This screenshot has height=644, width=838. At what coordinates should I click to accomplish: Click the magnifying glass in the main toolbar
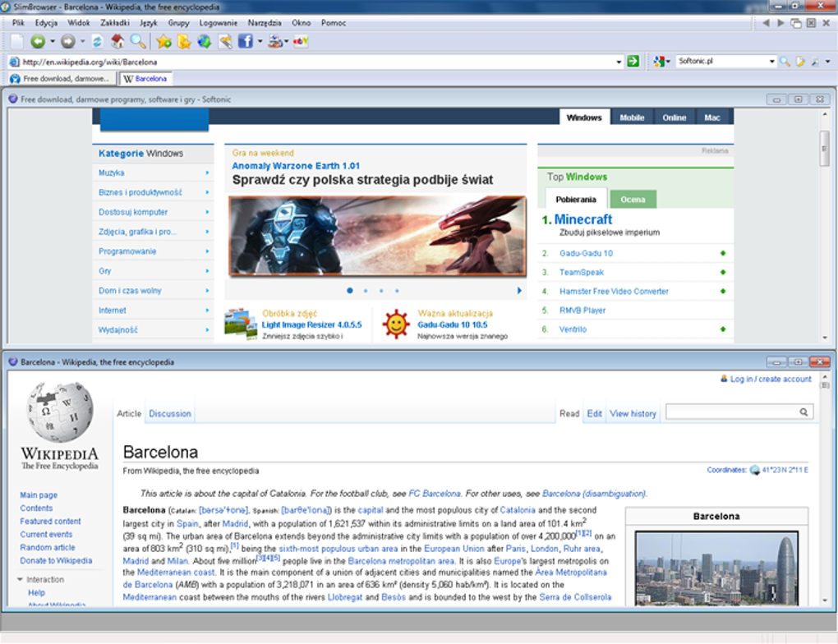[x=138, y=41]
